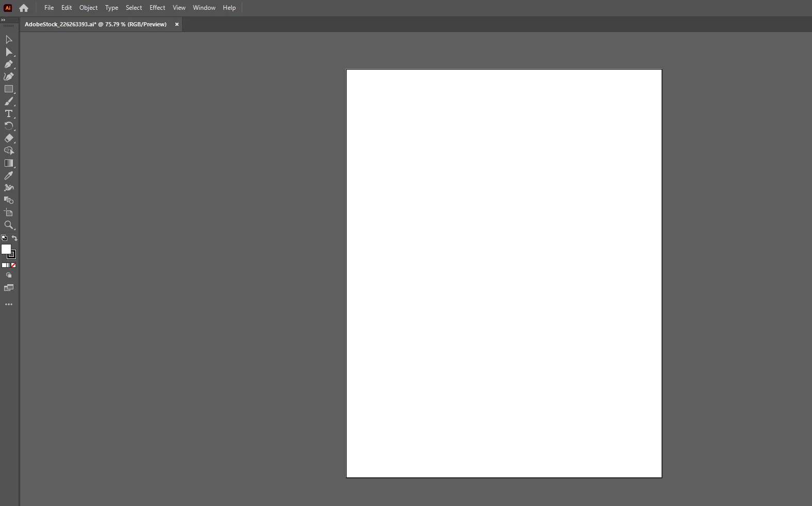Click the Stroke swatch

12,255
